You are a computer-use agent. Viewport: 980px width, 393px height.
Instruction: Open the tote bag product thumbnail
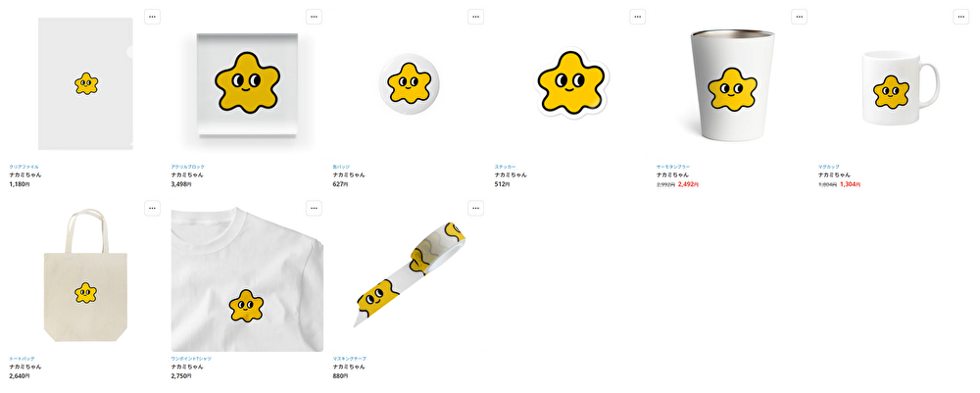(x=85, y=275)
